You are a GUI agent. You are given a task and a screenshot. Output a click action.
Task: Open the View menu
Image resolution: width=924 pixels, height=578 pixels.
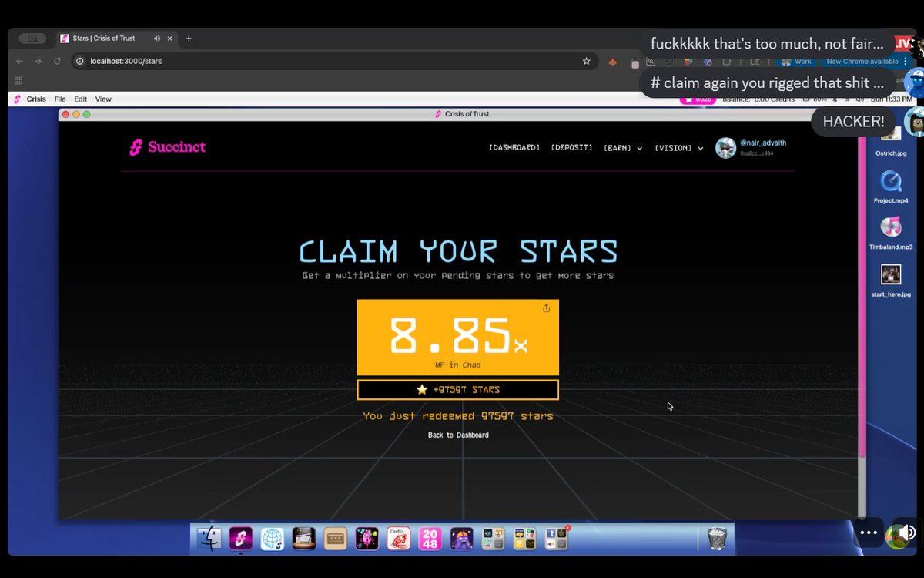[x=103, y=99]
